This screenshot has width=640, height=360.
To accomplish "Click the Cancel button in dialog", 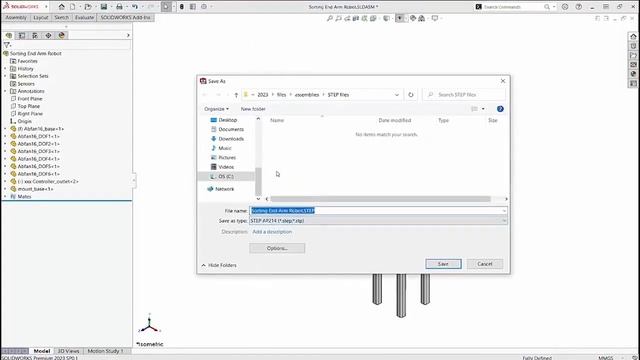I will (485, 264).
